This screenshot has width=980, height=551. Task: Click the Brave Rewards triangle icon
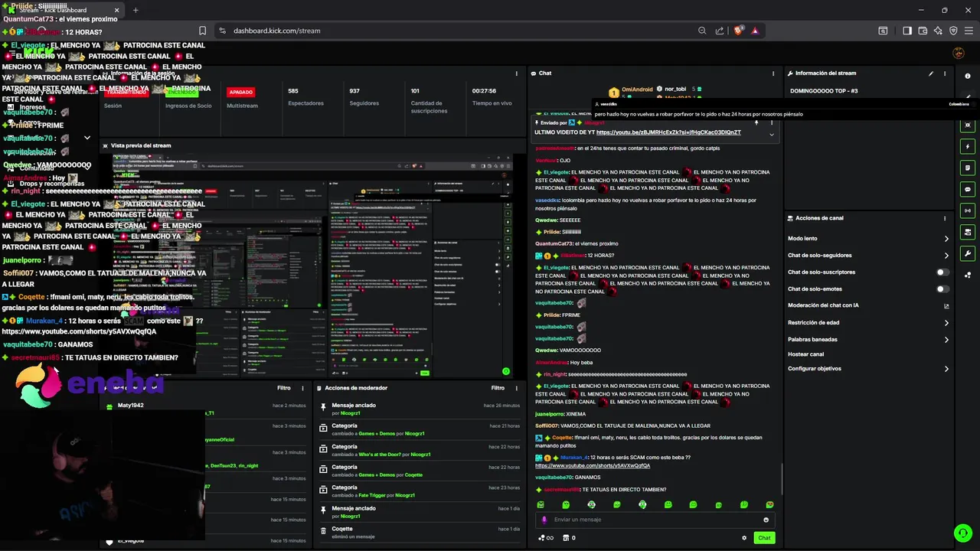[755, 31]
